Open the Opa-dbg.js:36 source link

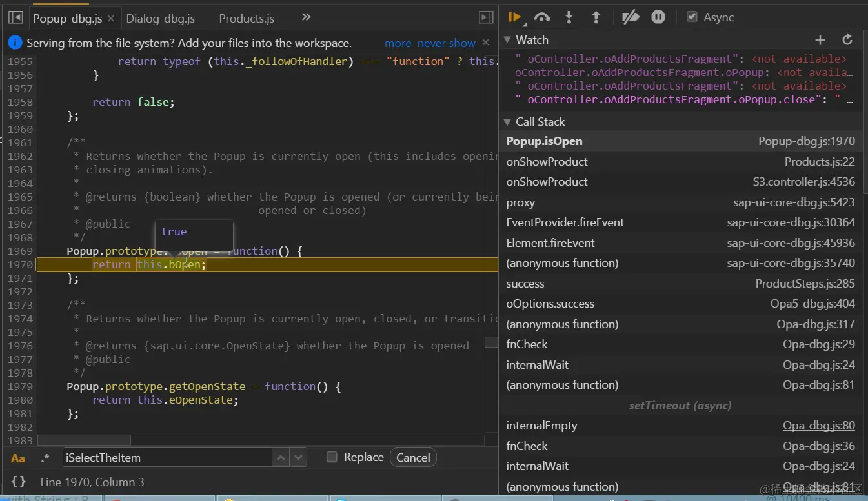(818, 446)
